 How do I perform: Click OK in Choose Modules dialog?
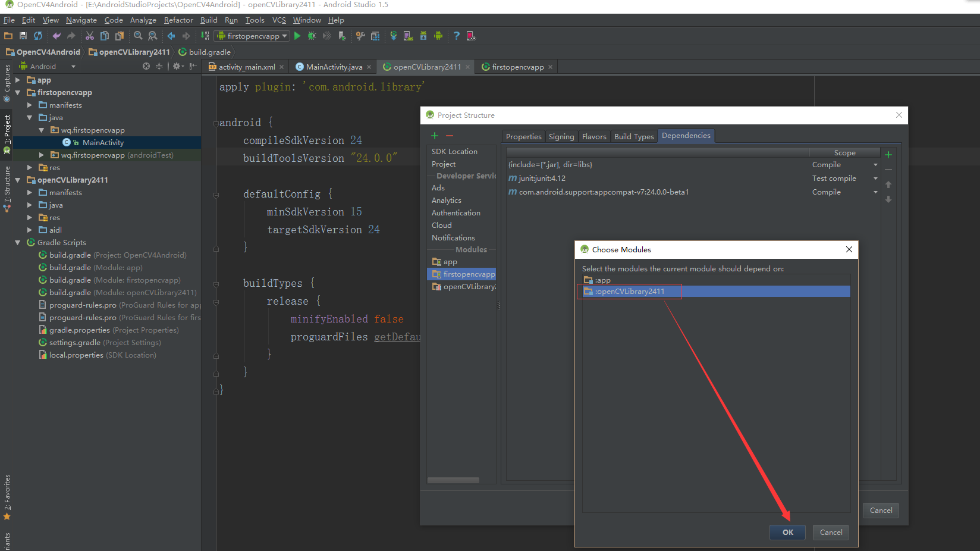pyautogui.click(x=787, y=533)
